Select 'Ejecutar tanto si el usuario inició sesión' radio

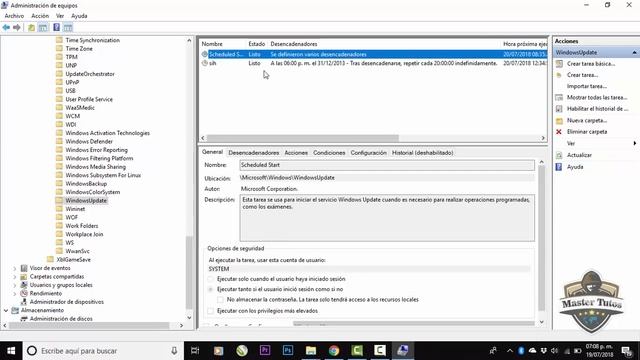point(211,289)
